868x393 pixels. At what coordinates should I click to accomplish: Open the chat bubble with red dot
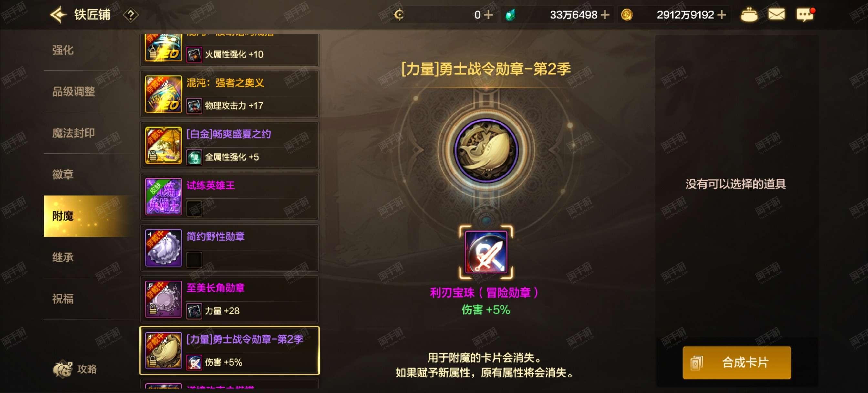(805, 15)
